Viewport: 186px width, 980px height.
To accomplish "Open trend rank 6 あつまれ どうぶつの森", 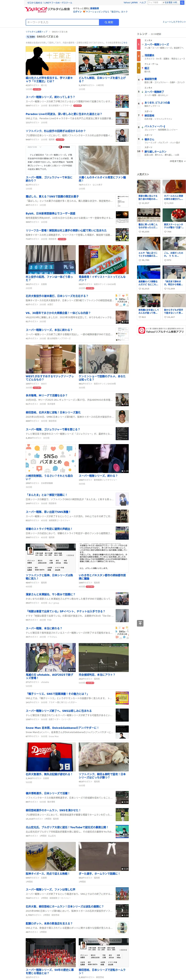I will pyautogui.click(x=157, y=103).
